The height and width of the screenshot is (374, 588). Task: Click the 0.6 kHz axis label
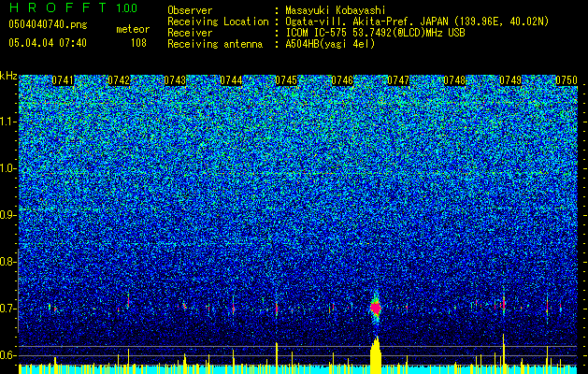7,355
